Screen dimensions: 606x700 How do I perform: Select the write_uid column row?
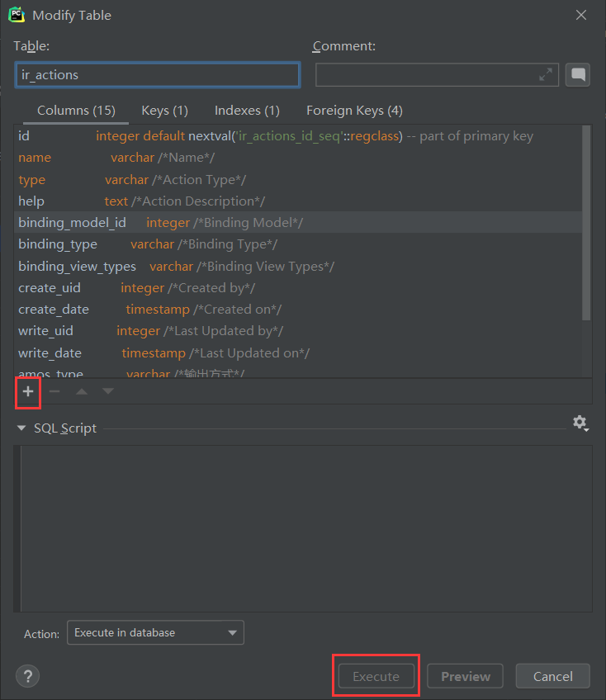[x=298, y=331]
